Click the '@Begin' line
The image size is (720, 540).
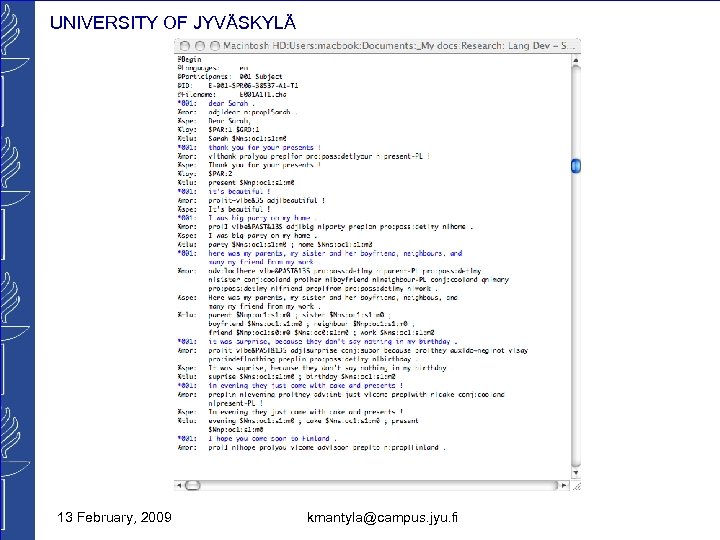point(190,59)
